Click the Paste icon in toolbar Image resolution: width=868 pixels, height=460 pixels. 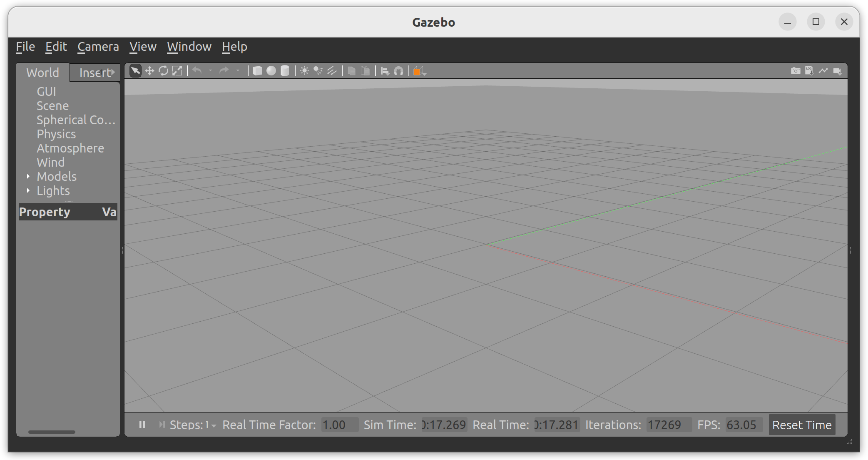[365, 71]
